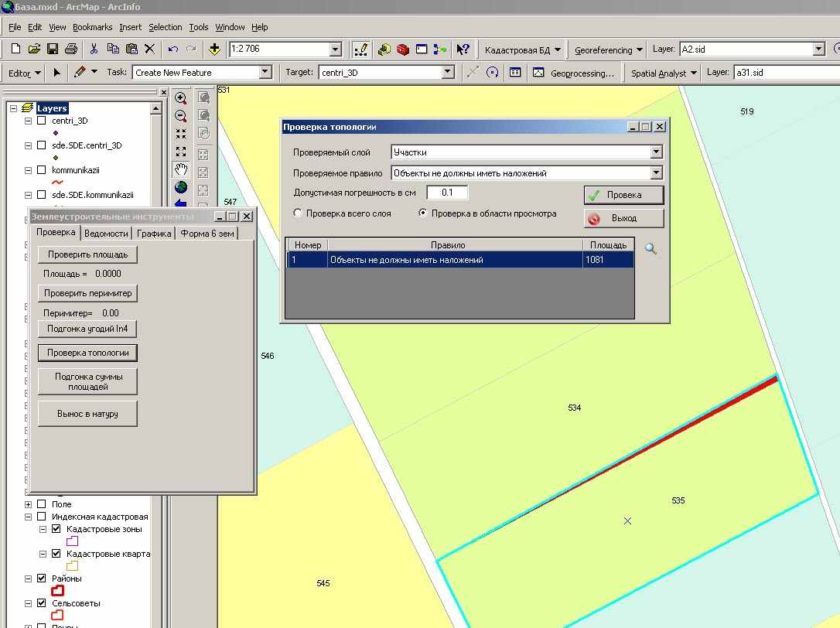Enable the centri_3D layer checkbox

41,121
